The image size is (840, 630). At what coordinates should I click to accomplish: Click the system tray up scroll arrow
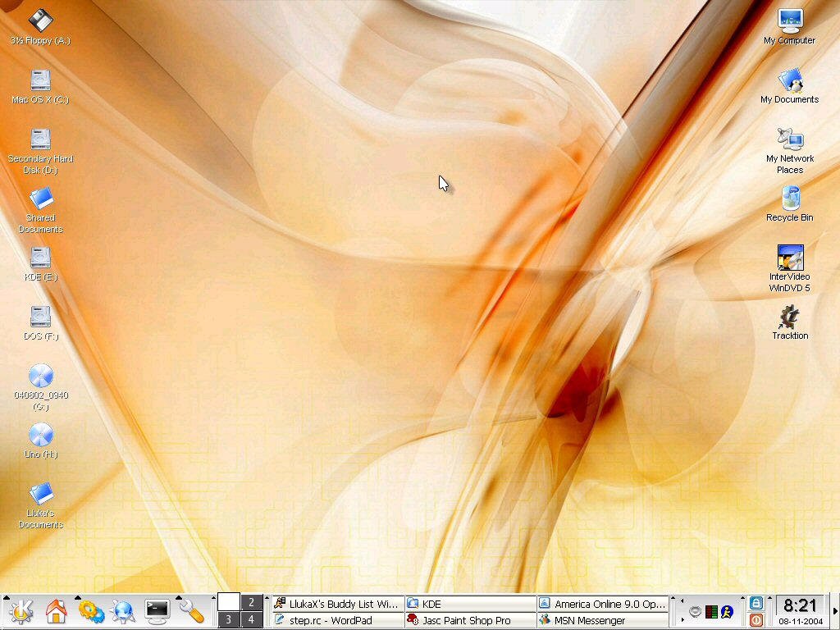[682, 601]
